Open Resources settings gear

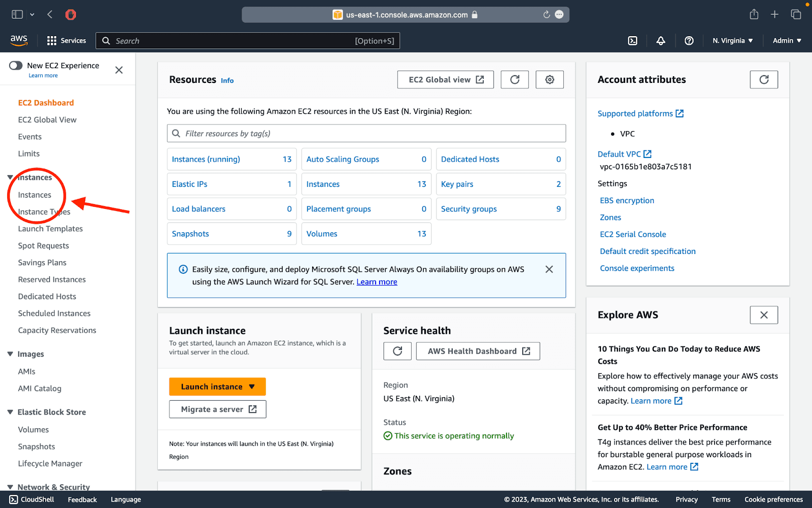pos(550,80)
